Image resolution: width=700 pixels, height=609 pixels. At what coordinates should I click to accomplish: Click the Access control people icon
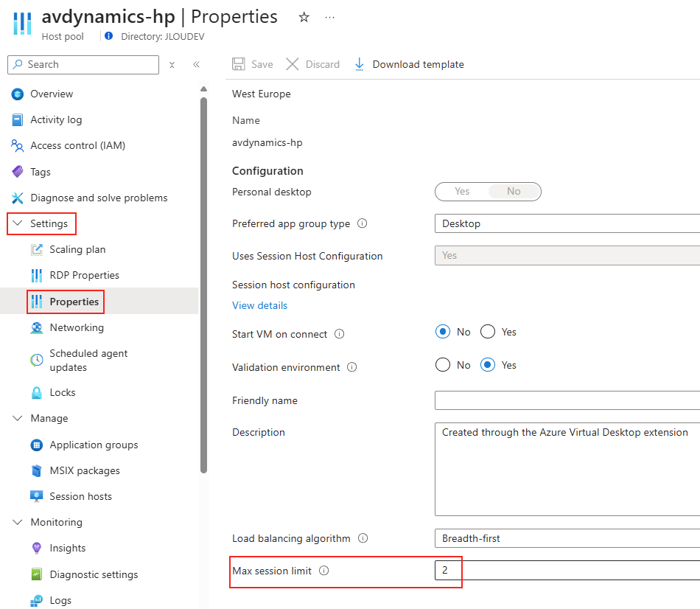18,146
